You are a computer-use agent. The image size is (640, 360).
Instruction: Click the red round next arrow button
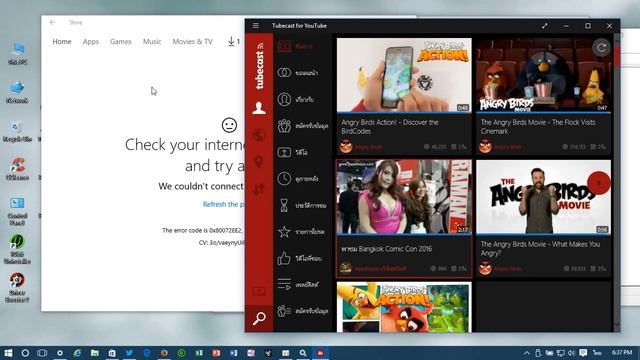599,183
